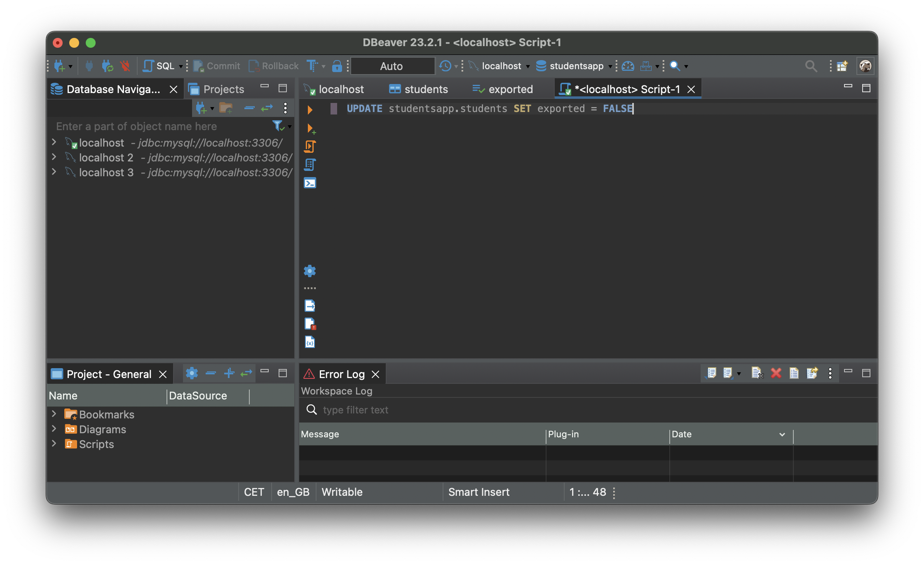The width and height of the screenshot is (924, 565).
Task: Select localhost 2 in the navigator tree
Action: (x=106, y=158)
